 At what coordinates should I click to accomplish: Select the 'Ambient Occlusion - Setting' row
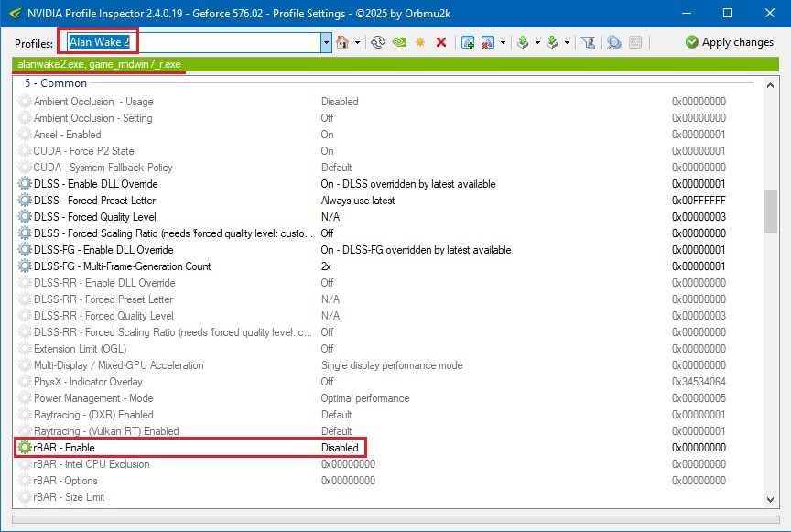pos(388,118)
